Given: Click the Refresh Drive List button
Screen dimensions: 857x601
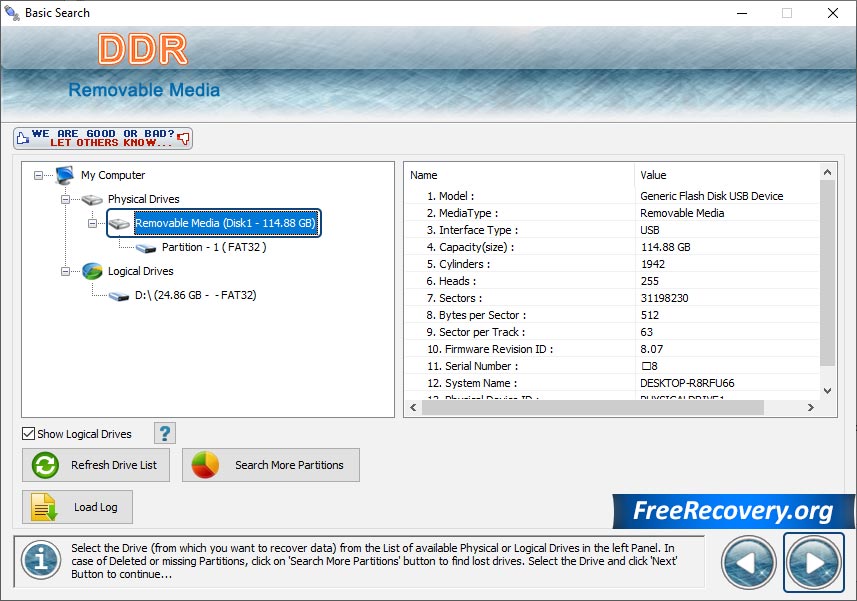Looking at the screenshot, I should pyautogui.click(x=96, y=465).
